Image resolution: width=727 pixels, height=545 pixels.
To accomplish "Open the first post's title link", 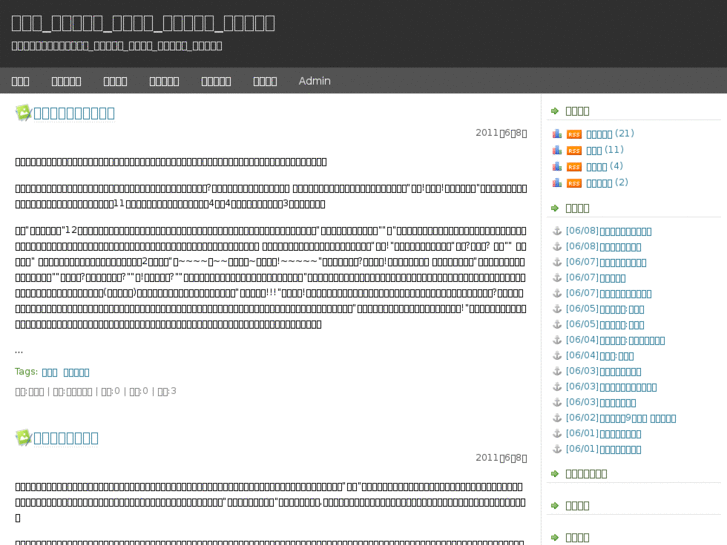I will click(x=74, y=113).
